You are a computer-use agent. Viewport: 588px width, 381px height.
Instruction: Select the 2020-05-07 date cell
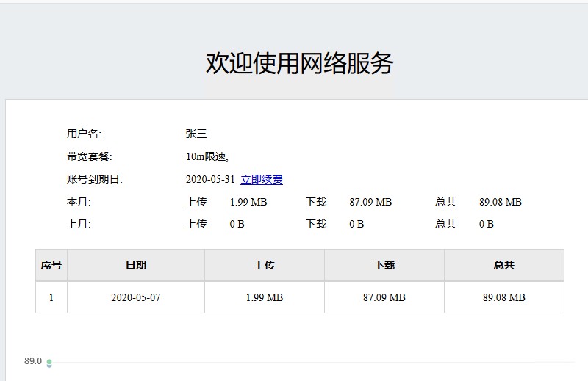tap(136, 297)
